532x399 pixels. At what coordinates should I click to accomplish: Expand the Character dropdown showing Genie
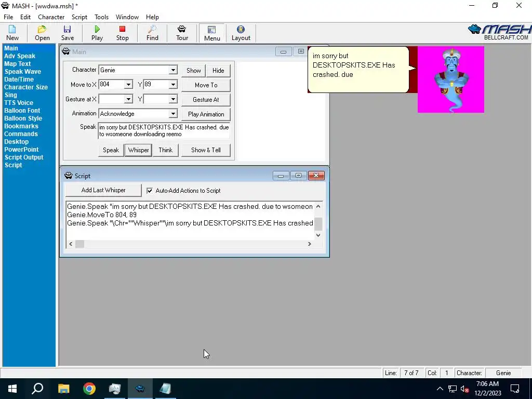[173, 70]
